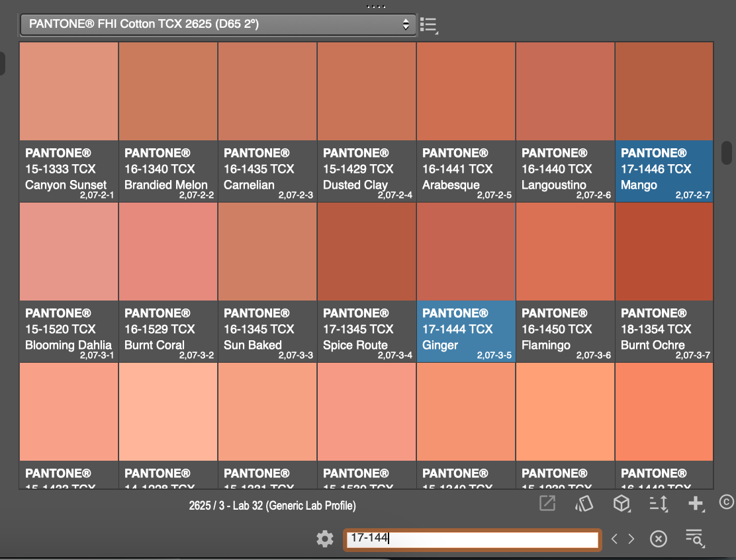This screenshot has width=736, height=560.
Task: Pick the 15-1429 TCX Dusted Clay swatch
Action: pyautogui.click(x=367, y=91)
